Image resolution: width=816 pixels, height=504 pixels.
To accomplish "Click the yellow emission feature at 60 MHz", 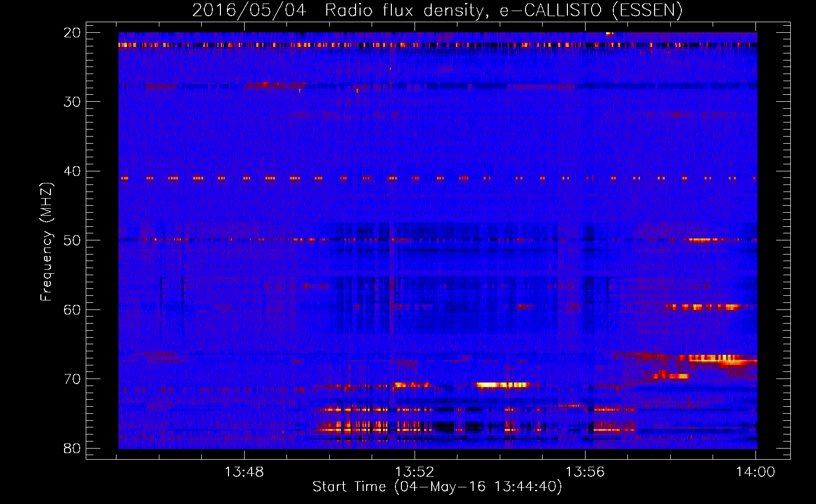I will click(704, 306).
